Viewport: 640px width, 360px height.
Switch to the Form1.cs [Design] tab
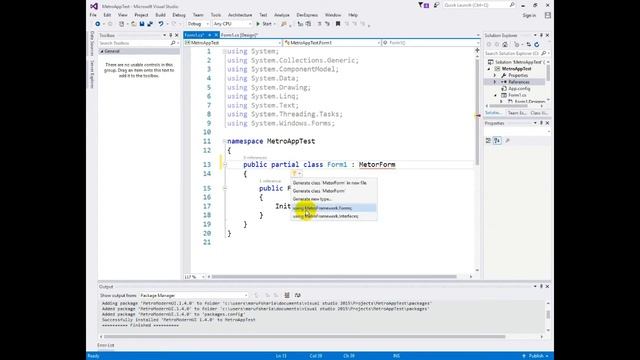[x=240, y=35]
